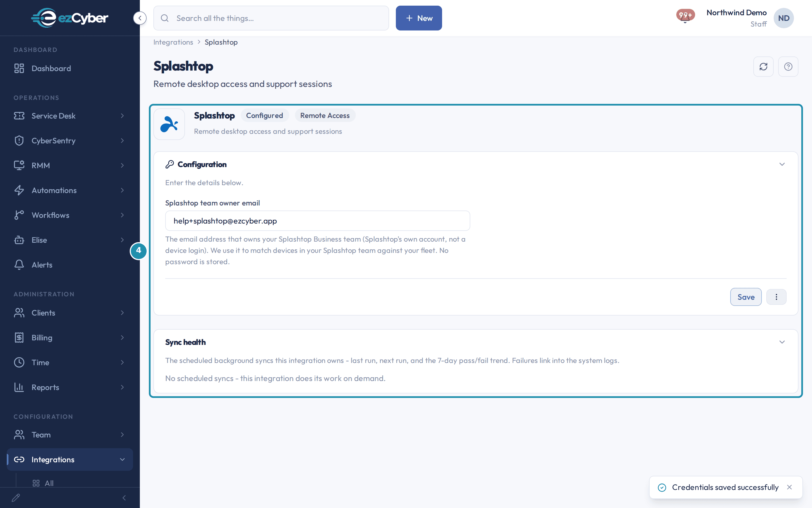Open the Alerts menu item
812x508 pixels.
tap(70, 265)
